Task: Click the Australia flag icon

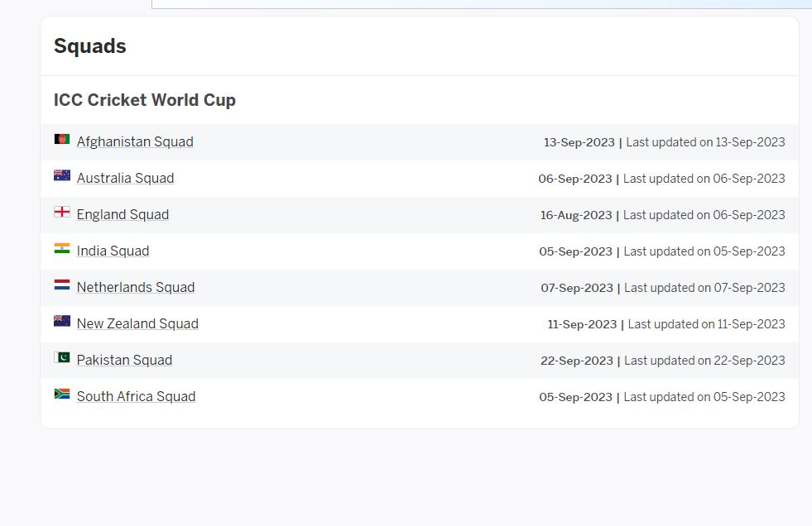Action: pyautogui.click(x=62, y=175)
